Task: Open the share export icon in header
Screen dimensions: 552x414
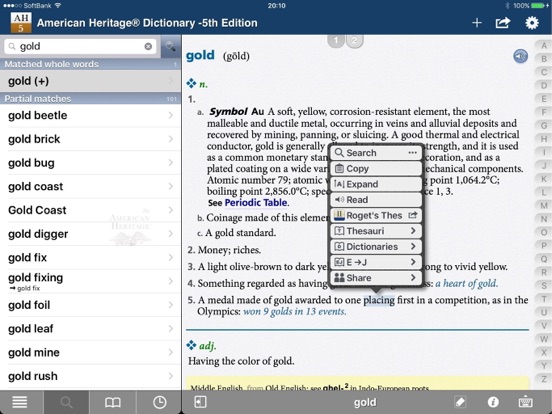Action: [503, 23]
